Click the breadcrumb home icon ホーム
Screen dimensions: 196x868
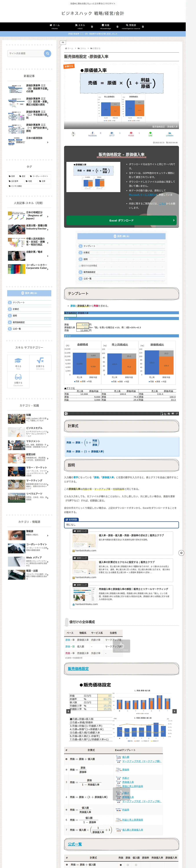pos(69,48)
